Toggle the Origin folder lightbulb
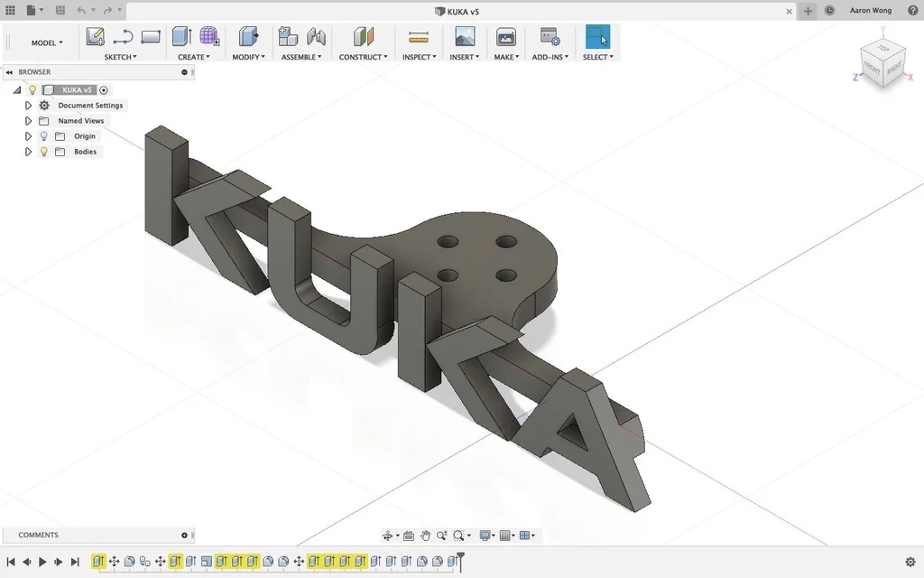 coord(43,136)
